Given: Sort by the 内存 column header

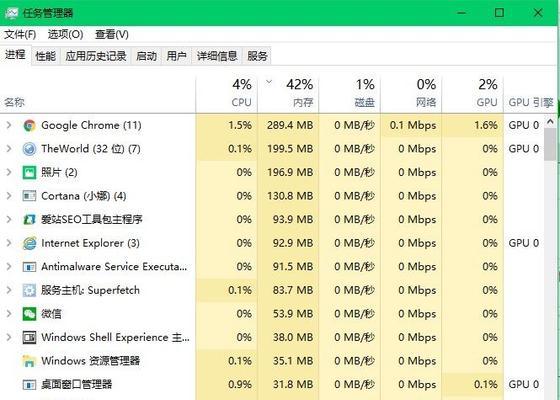Looking at the screenshot, I should click(288, 94).
